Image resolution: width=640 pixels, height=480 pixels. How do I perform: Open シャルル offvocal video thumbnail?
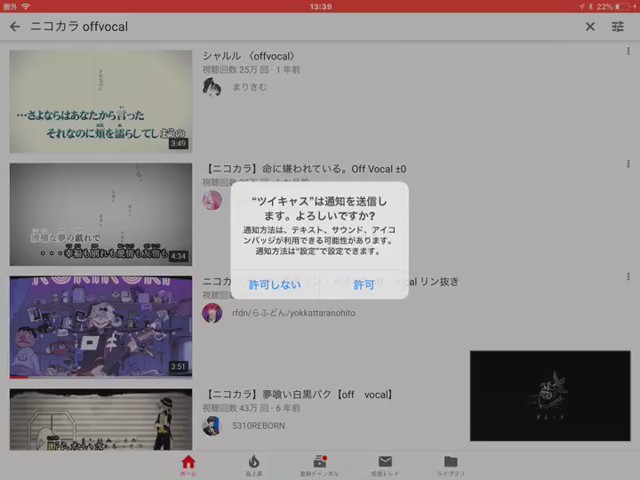point(101,102)
